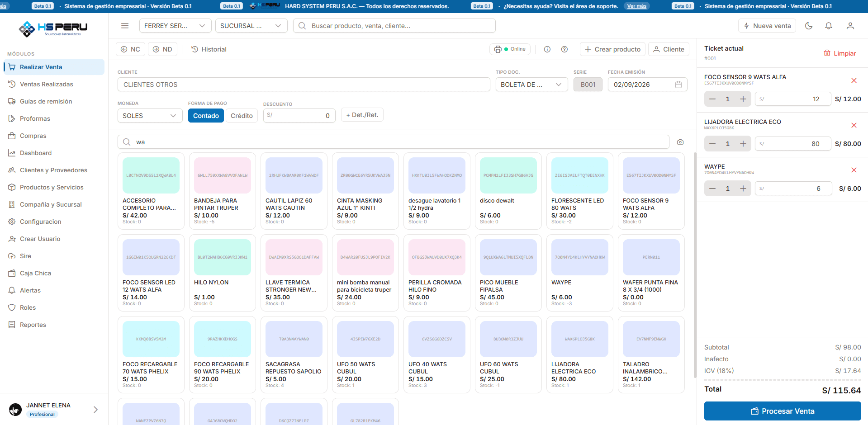This screenshot has width=868, height=425.
Task: Click the Det./Ret. button
Action: pos(362,115)
